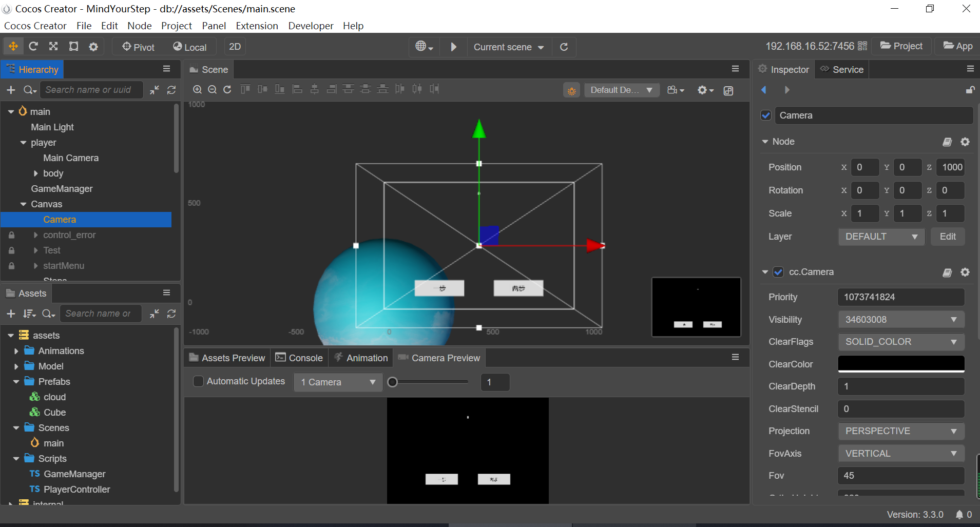Switch to the Service tab

(842, 69)
